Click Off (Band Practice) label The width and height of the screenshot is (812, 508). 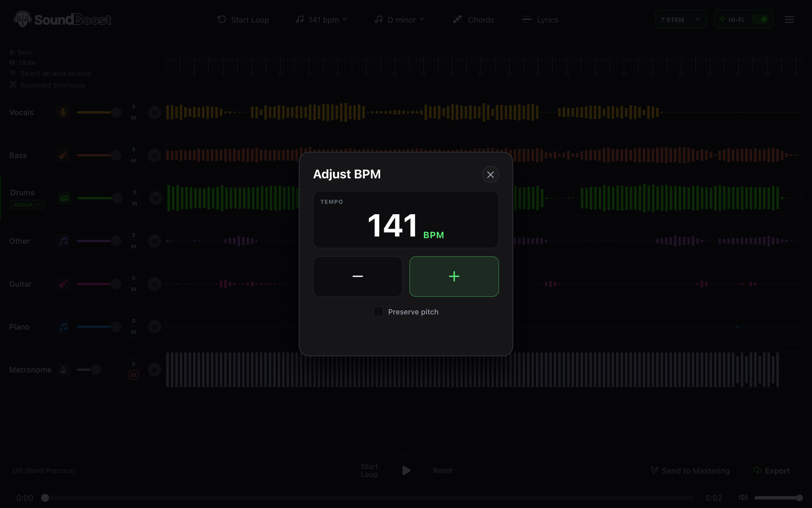[44, 471]
